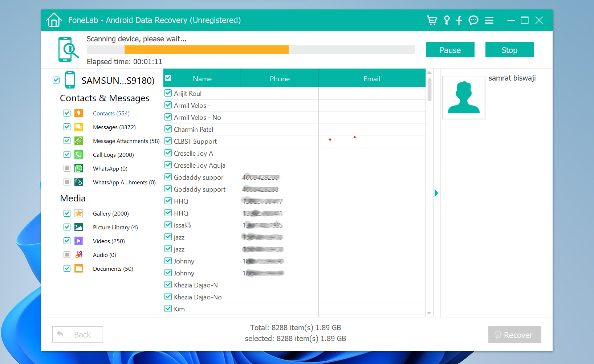
Task: Click the scroll up arrow of contact list
Action: (x=429, y=72)
